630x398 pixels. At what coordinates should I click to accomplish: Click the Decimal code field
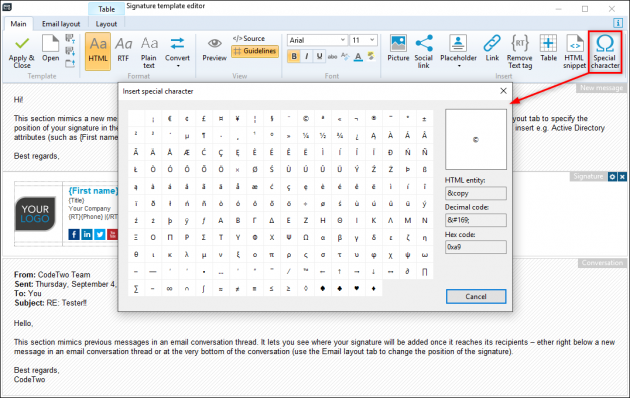476,220
